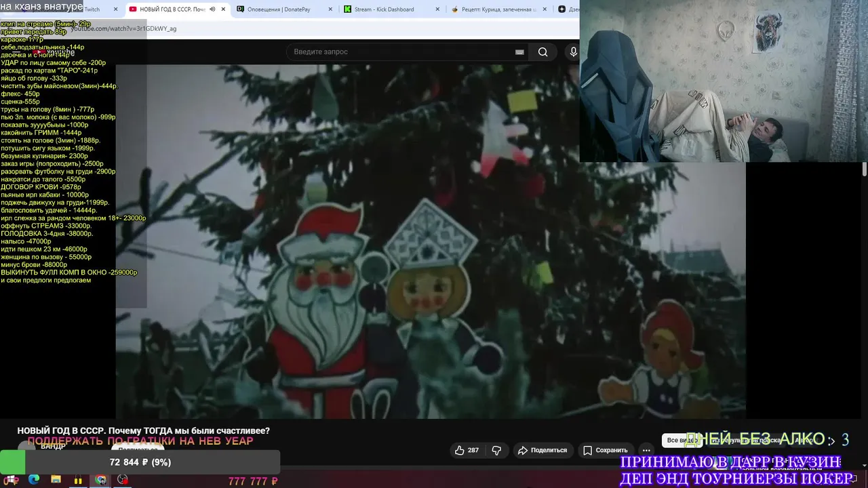Click the address bar URL youtube.com/watch
The width and height of the screenshot is (868, 488).
[x=123, y=28]
